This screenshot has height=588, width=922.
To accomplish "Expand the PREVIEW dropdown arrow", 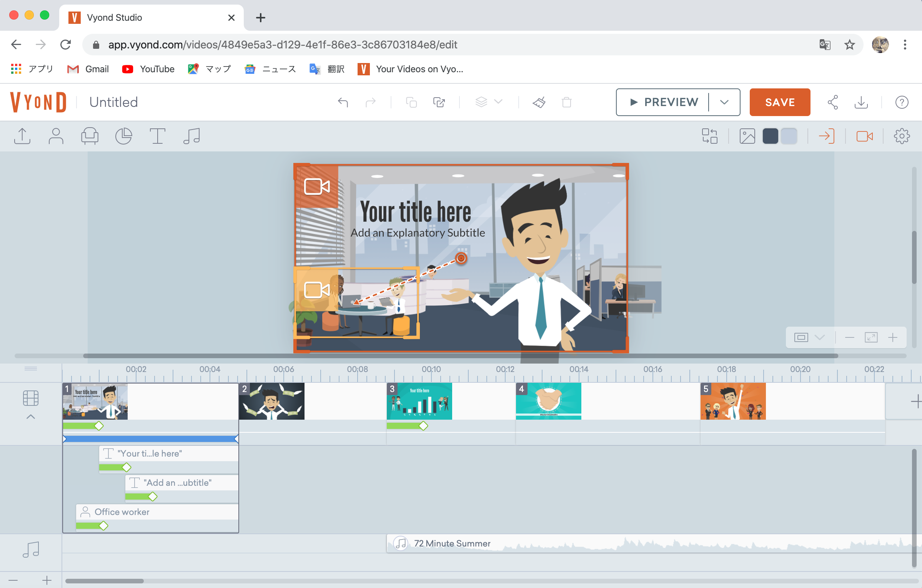I will [x=724, y=102].
